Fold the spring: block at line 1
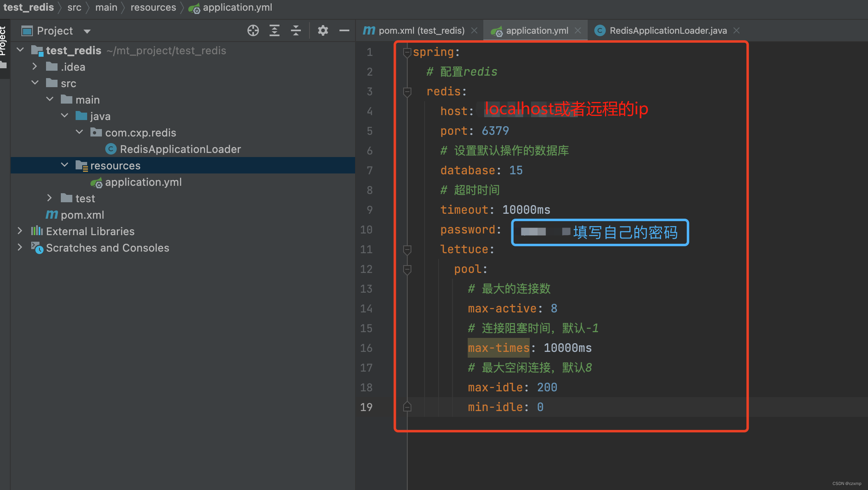 click(407, 52)
